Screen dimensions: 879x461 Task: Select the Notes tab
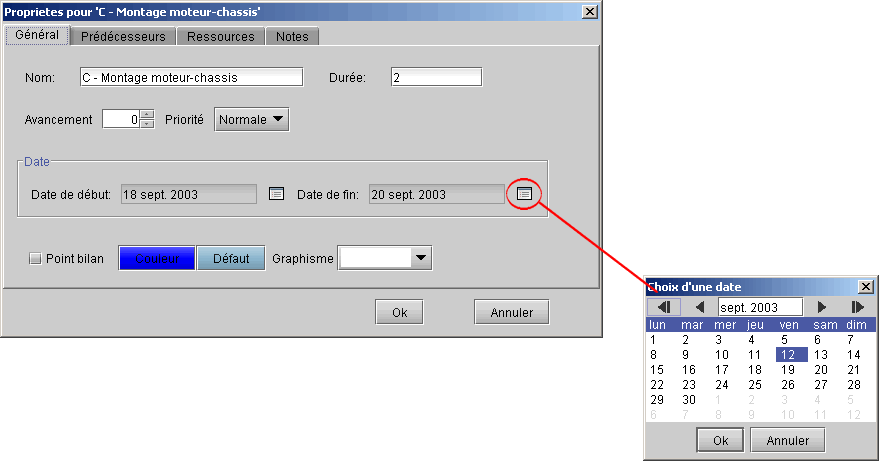click(x=294, y=36)
